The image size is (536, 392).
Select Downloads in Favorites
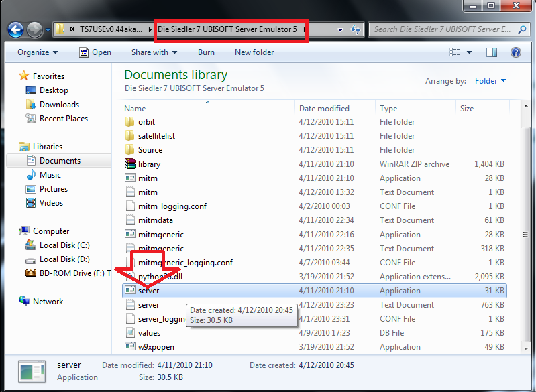coord(59,105)
